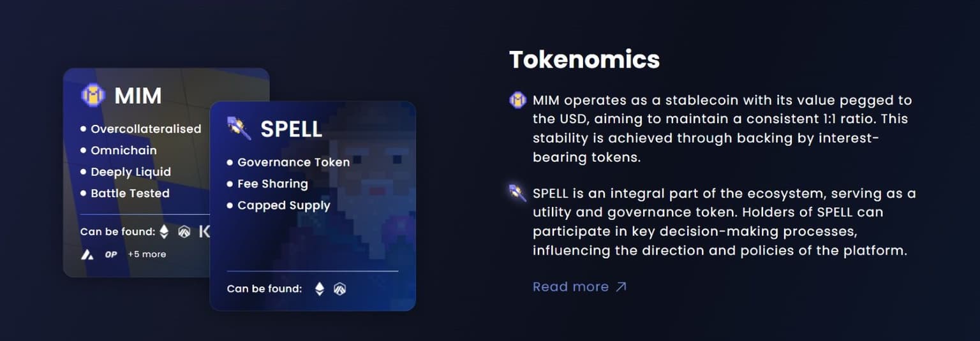The image size is (980, 341).
Task: Select the 'SPELL' card title
Action: point(291,129)
